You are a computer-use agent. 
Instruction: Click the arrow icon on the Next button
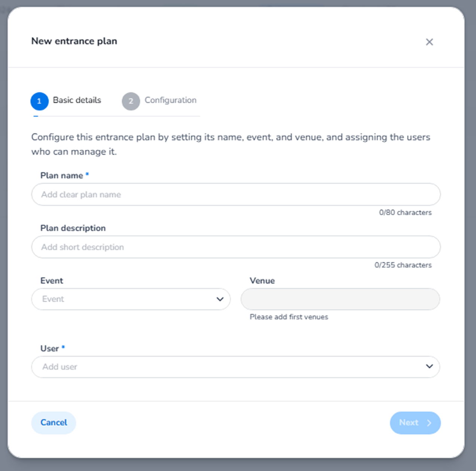pyautogui.click(x=429, y=423)
